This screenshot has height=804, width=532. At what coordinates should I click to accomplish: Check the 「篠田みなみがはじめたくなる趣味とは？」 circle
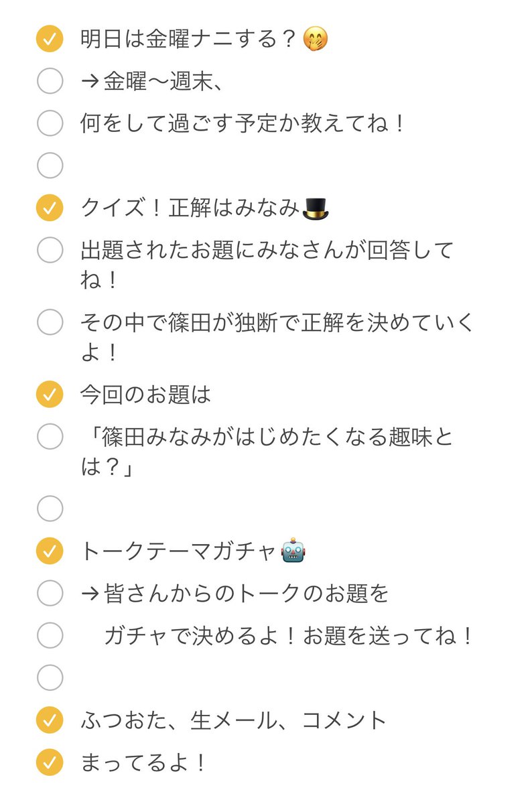coord(49,437)
